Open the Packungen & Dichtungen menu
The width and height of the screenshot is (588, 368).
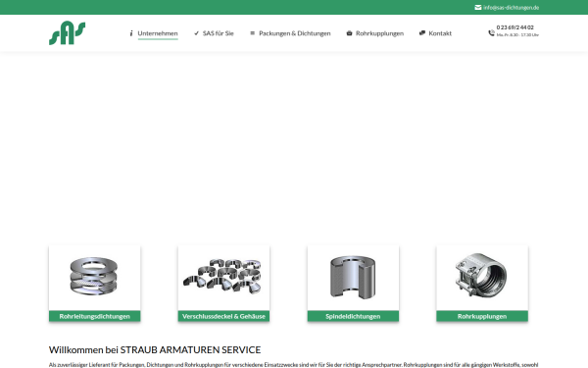tap(295, 33)
